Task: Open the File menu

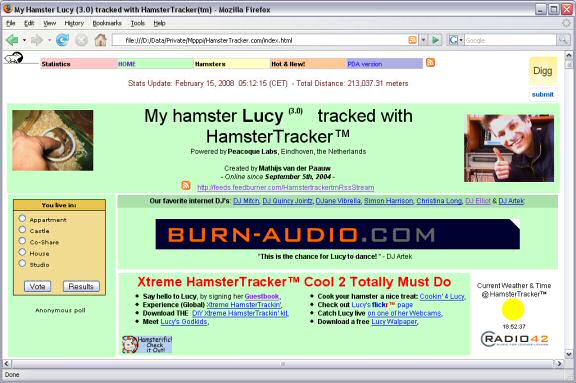Action: coord(11,23)
